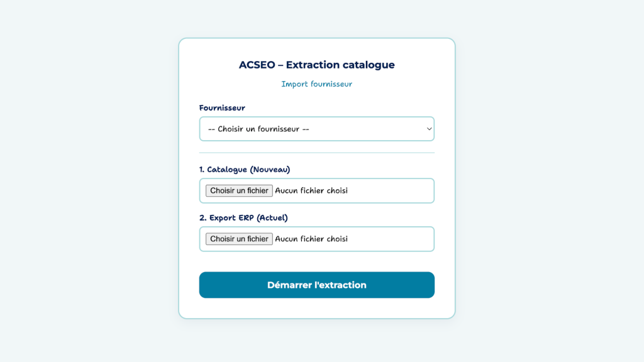Click the word 'fournisseur' in the subtitle
This screenshot has width=644, height=362.
(330, 84)
